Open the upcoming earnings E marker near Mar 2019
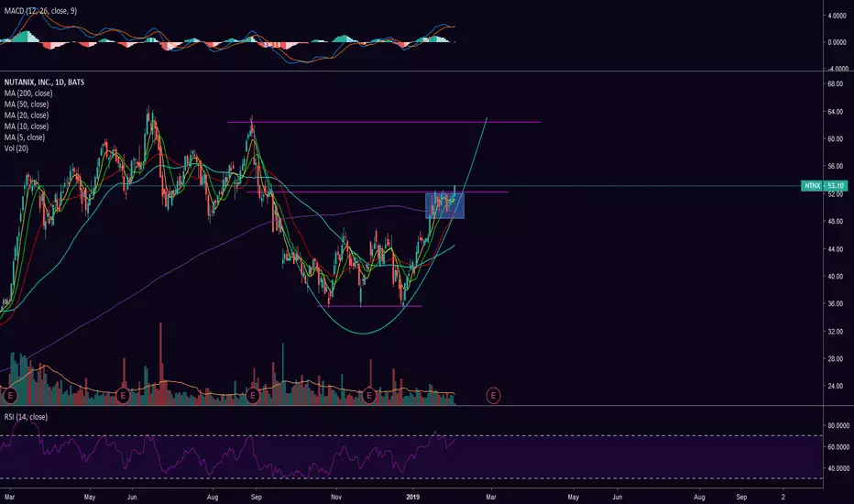854x504 pixels. pyautogui.click(x=493, y=396)
